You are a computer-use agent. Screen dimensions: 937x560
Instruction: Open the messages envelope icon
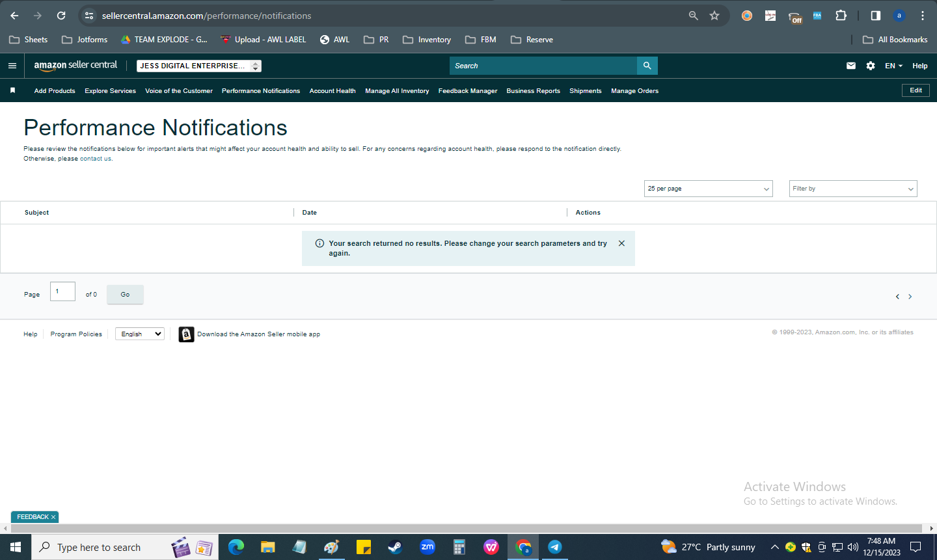coord(851,66)
